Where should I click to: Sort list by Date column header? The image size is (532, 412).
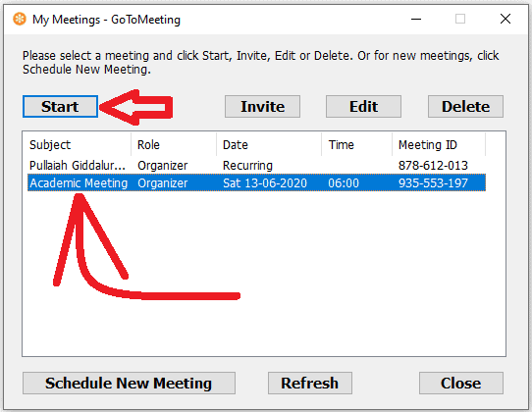click(x=269, y=145)
